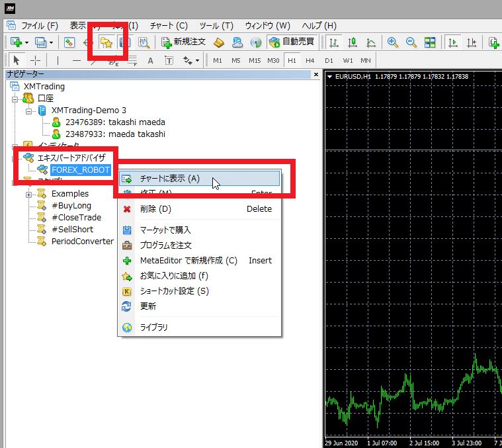Screen dimensions: 502x448
Task: Select the text A tool
Action: 151,60
